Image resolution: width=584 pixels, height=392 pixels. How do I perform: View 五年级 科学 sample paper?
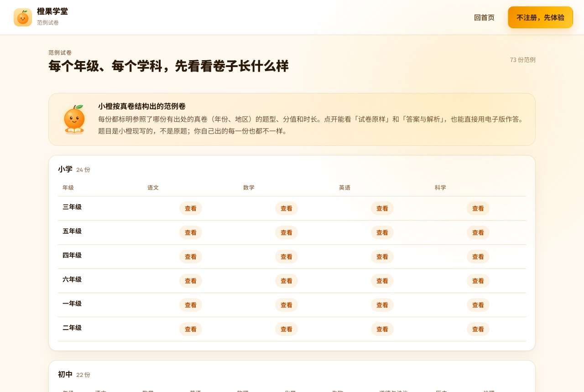click(x=478, y=232)
